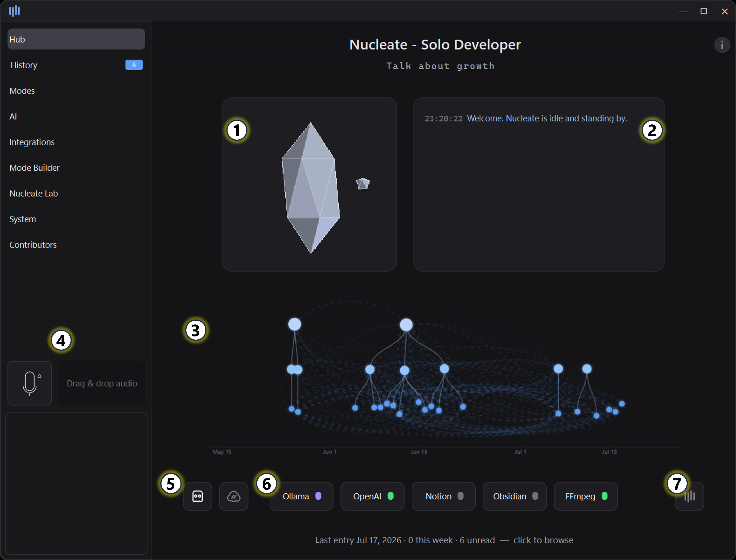Start recording with the microphone icon
Screen dimensions: 736x560
click(30, 383)
